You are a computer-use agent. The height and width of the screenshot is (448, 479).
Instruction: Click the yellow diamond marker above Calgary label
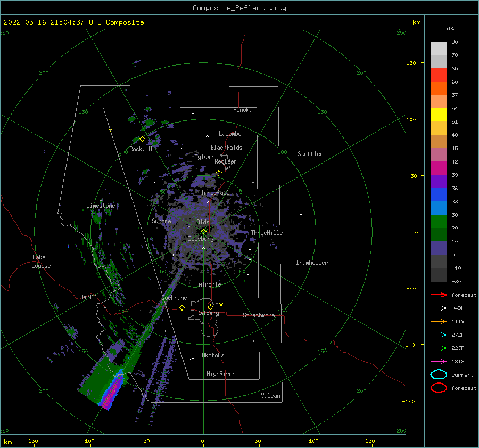tap(210, 307)
